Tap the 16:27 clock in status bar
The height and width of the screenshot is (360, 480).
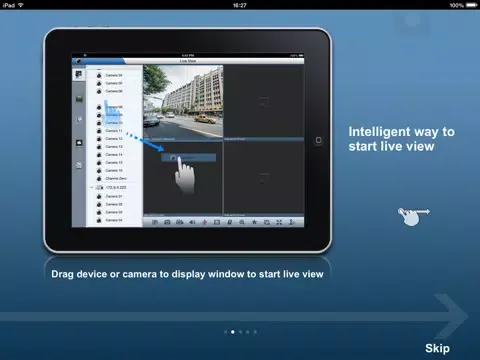[240, 5]
